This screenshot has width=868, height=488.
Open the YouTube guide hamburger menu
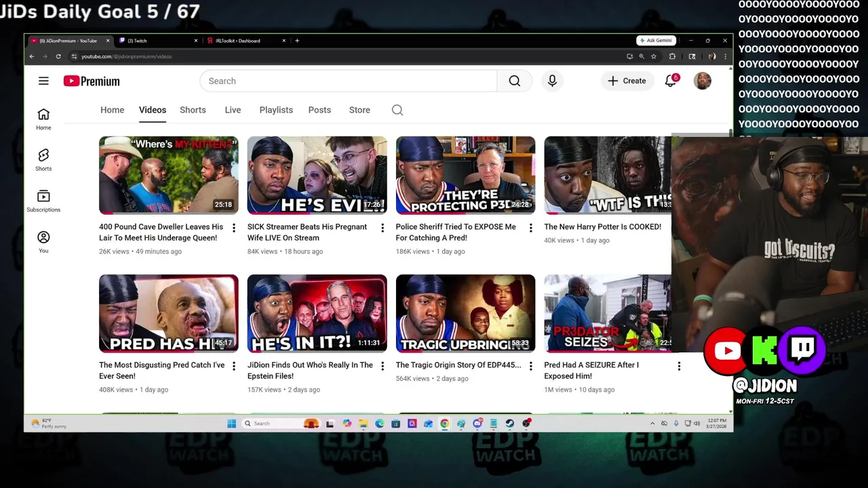pyautogui.click(x=43, y=81)
